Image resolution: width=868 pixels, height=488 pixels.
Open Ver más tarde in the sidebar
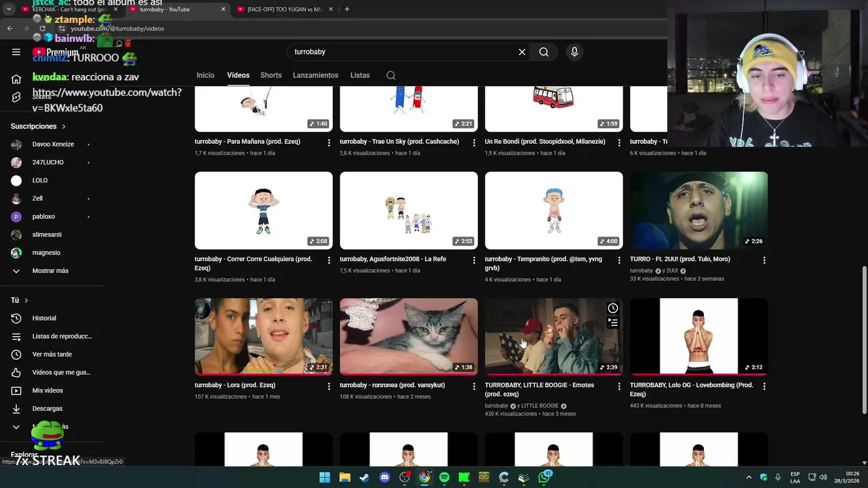point(52,354)
